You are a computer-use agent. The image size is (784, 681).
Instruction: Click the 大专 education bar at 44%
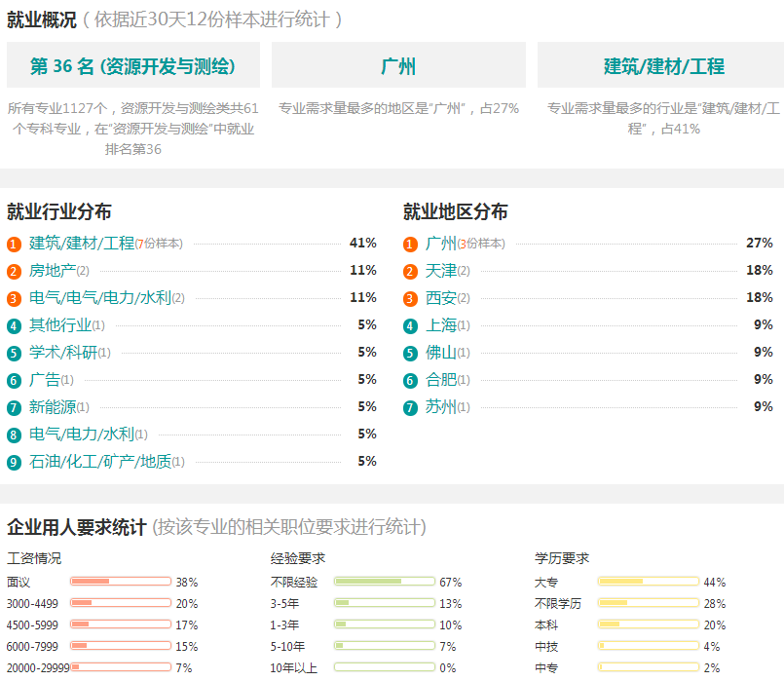click(x=649, y=581)
